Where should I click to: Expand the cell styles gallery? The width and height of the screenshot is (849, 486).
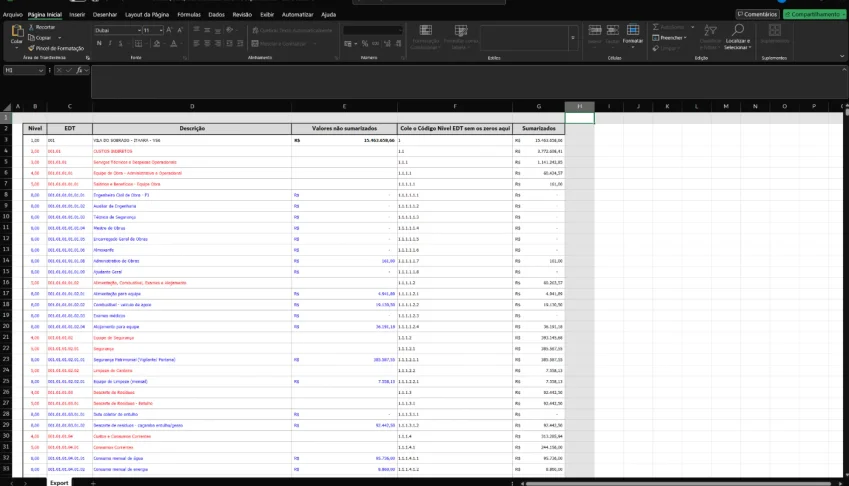click(573, 38)
